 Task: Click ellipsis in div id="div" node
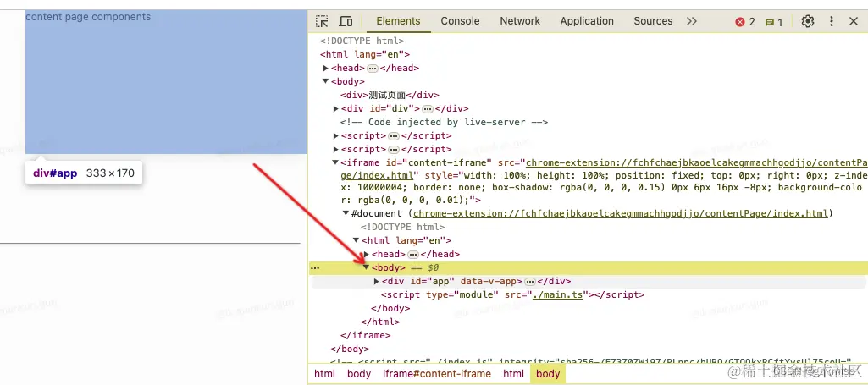[427, 108]
